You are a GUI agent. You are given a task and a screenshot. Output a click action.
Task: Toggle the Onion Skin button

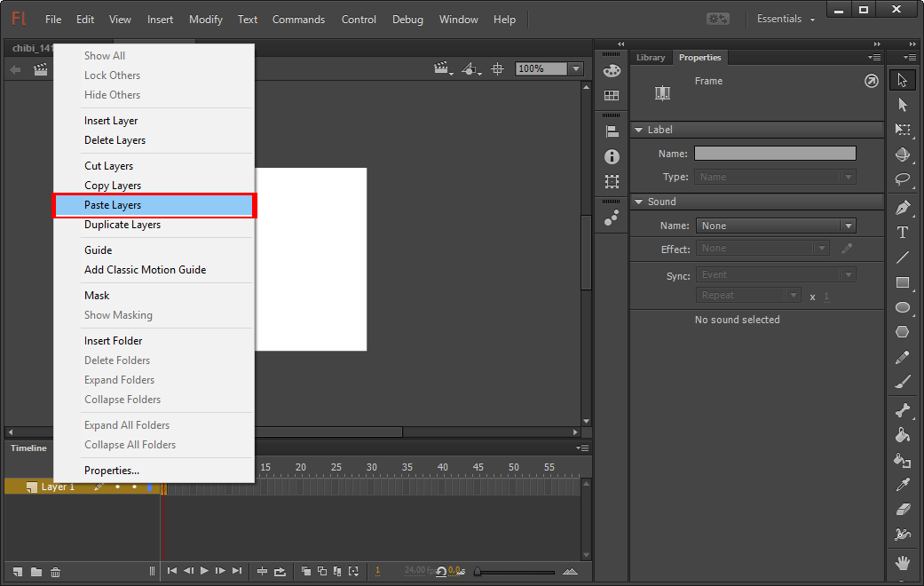(x=305, y=571)
